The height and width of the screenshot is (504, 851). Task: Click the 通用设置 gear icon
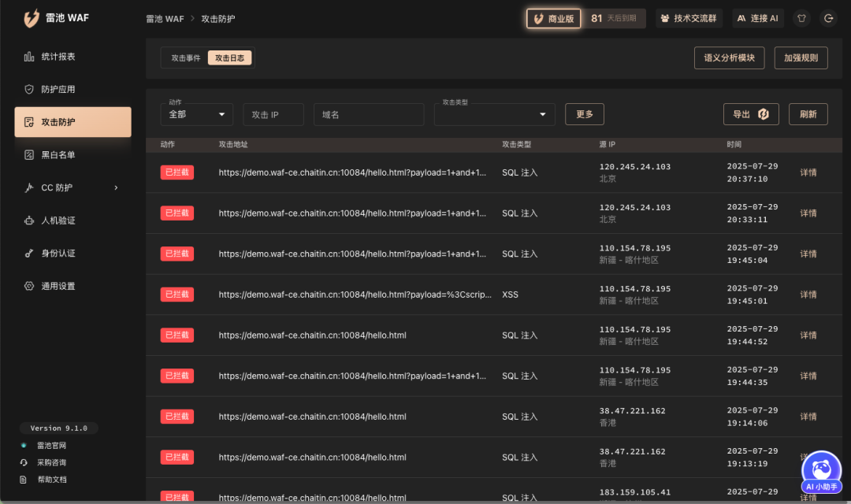29,286
